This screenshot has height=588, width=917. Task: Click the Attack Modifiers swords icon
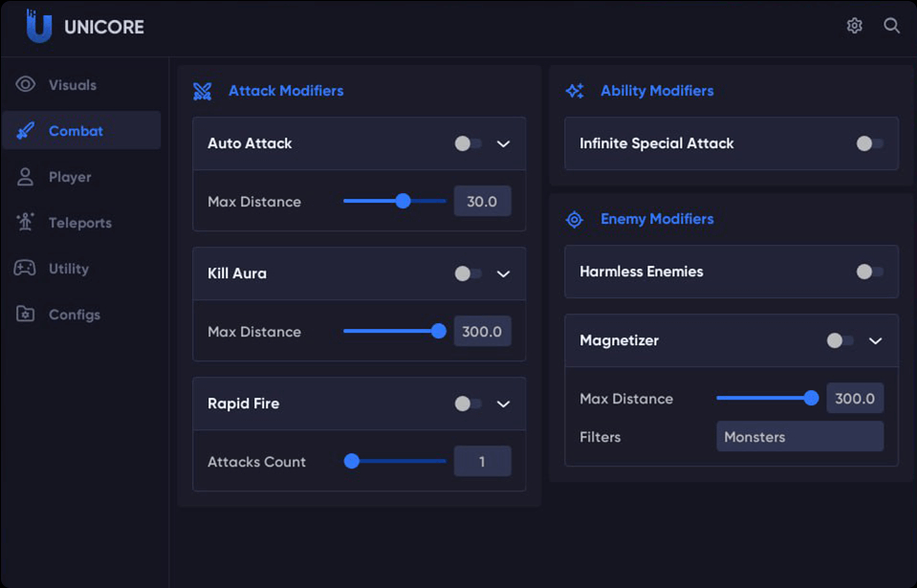(x=201, y=90)
